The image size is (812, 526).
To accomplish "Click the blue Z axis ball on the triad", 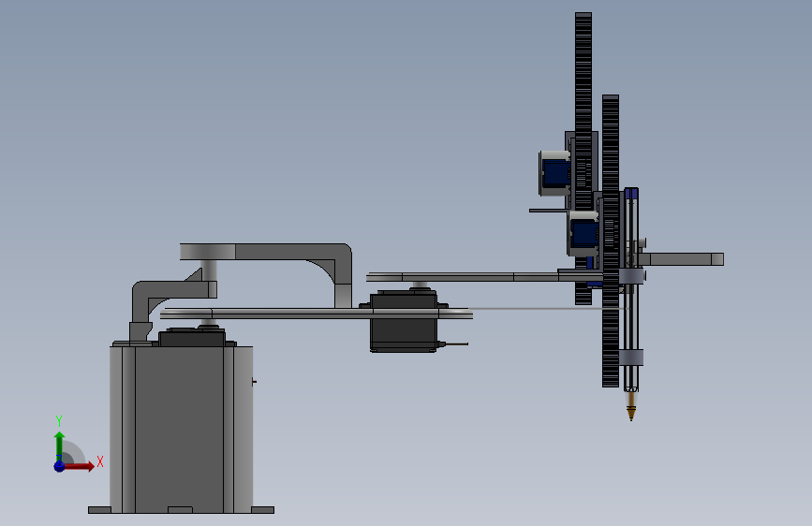I will click(x=60, y=466).
